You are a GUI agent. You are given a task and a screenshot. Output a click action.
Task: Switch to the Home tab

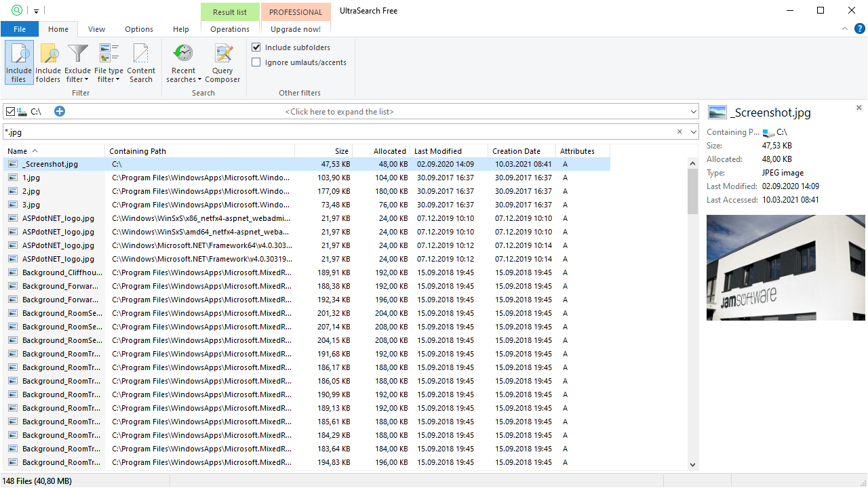(58, 29)
